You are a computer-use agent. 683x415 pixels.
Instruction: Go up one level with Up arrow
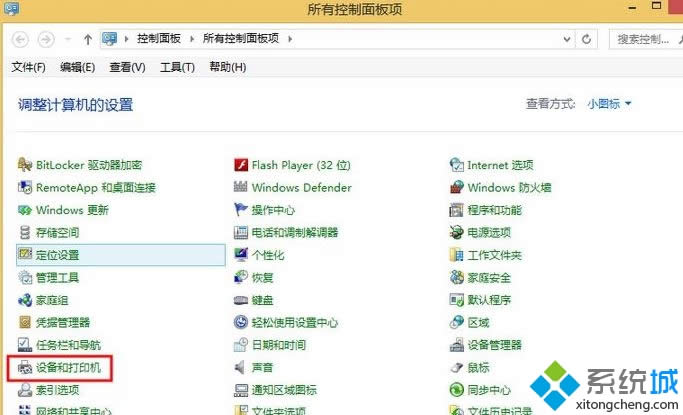(x=88, y=40)
